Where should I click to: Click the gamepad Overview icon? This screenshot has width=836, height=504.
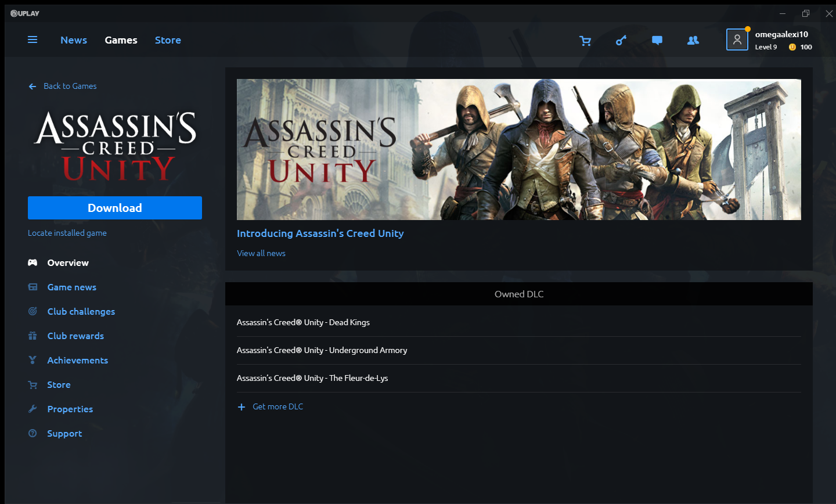point(33,263)
